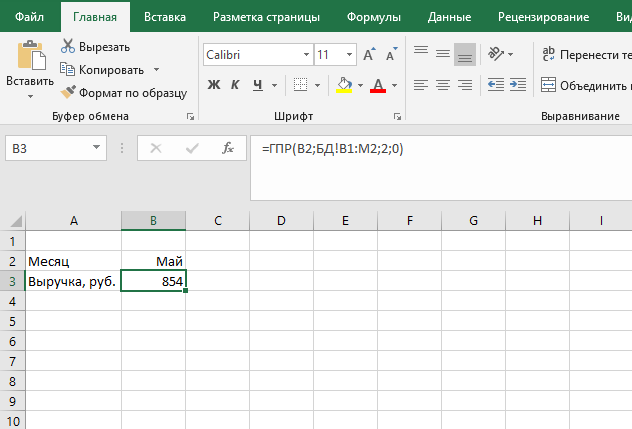
Task: Apply red font color A
Action: click(x=378, y=85)
